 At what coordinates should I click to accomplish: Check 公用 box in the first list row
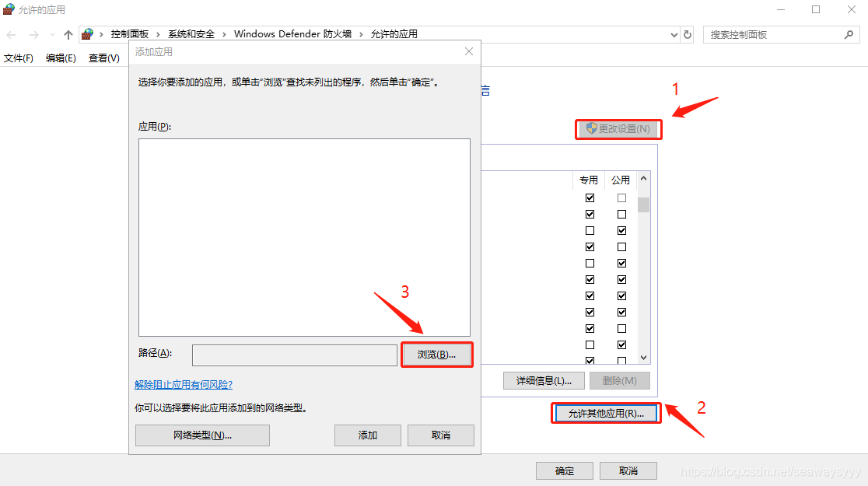[x=621, y=198]
